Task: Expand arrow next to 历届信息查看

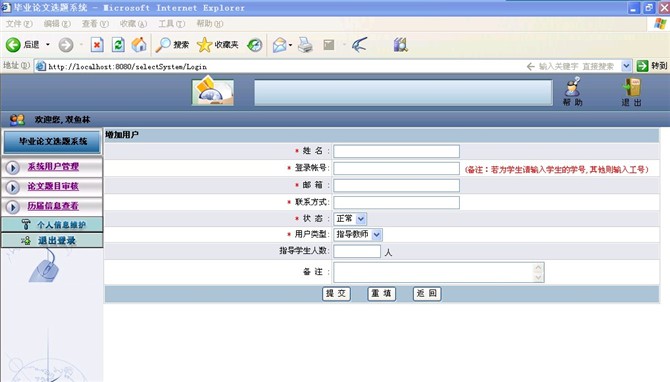Action: (x=12, y=207)
